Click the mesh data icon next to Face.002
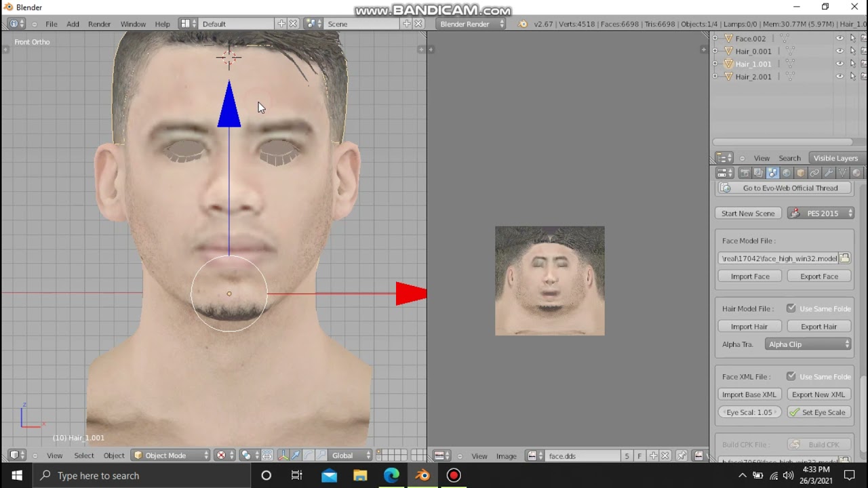 click(x=785, y=39)
